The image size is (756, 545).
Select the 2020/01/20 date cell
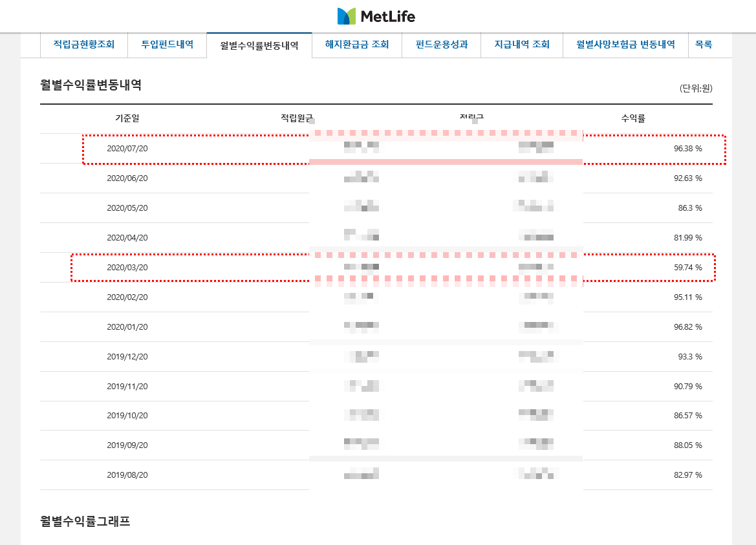[127, 327]
